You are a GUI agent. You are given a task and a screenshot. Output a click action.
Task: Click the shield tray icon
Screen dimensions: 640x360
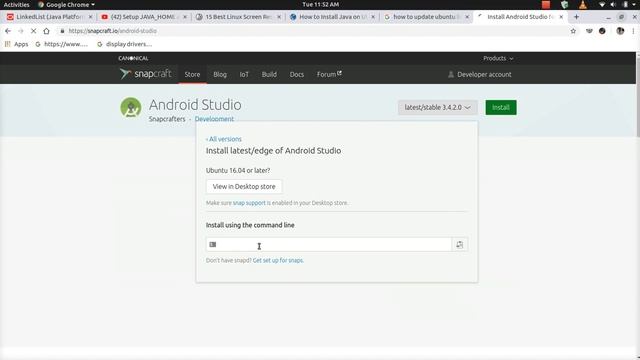[x=564, y=4]
